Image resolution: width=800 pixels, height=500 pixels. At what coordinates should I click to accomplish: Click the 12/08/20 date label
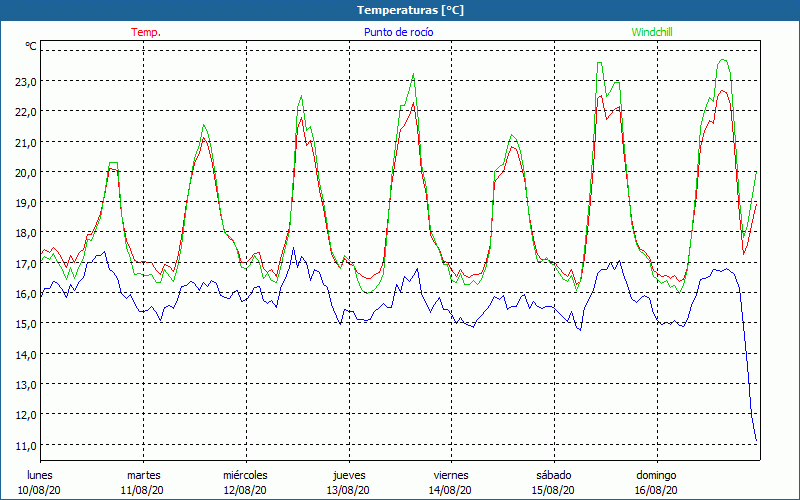(245, 490)
